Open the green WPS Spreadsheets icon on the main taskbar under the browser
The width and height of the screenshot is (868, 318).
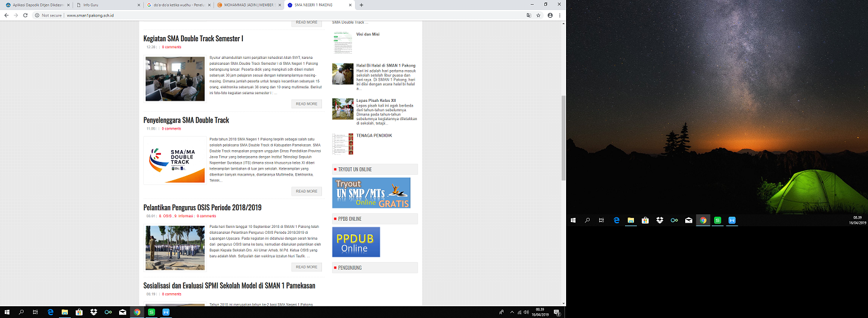pyautogui.click(x=152, y=312)
